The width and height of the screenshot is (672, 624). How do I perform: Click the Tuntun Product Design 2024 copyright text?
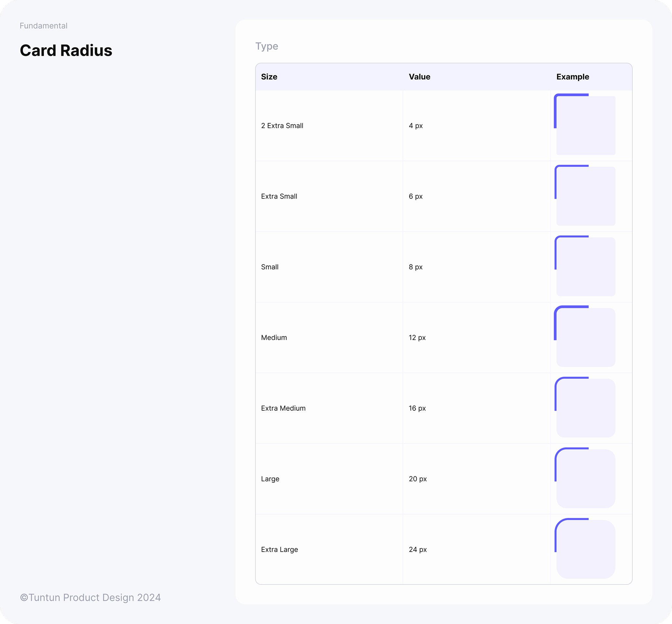[91, 598]
